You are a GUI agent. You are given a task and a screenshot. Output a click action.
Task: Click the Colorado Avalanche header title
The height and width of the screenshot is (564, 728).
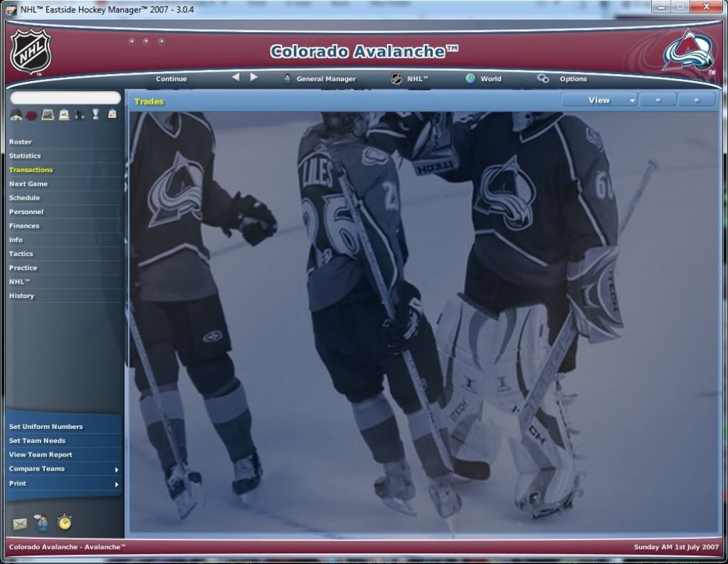[x=364, y=51]
